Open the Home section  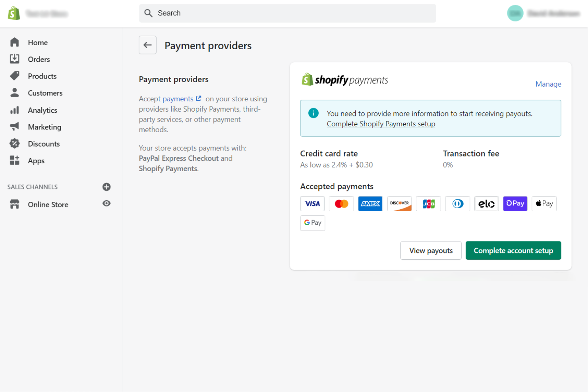(x=38, y=42)
